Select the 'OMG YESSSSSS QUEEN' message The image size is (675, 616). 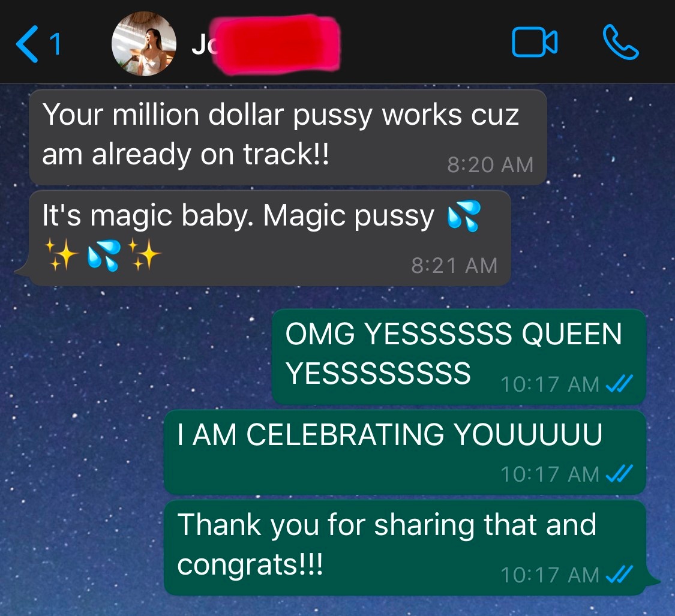point(458,356)
